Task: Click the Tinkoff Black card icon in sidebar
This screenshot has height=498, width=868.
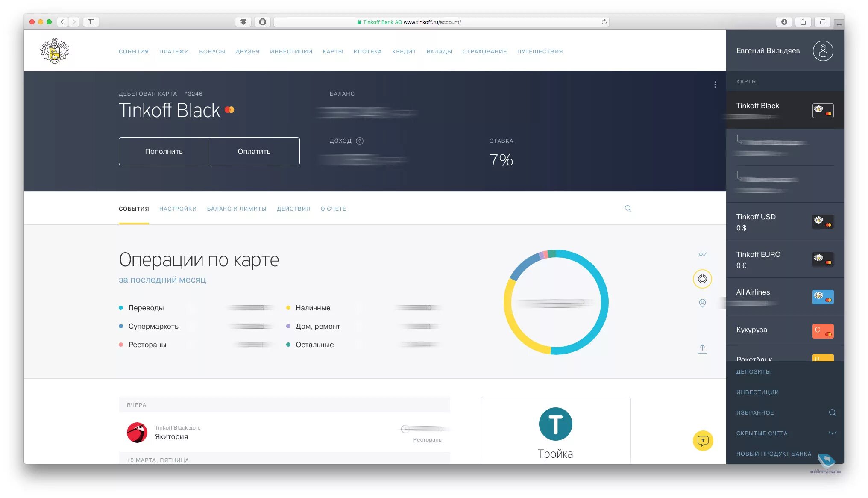Action: [x=822, y=110]
